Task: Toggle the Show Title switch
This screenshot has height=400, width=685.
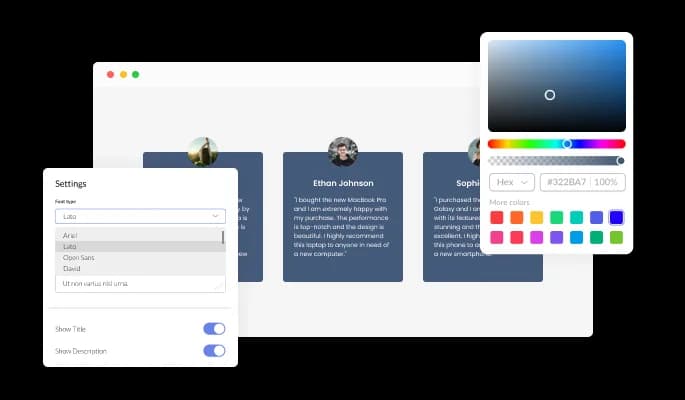Action: [x=214, y=329]
